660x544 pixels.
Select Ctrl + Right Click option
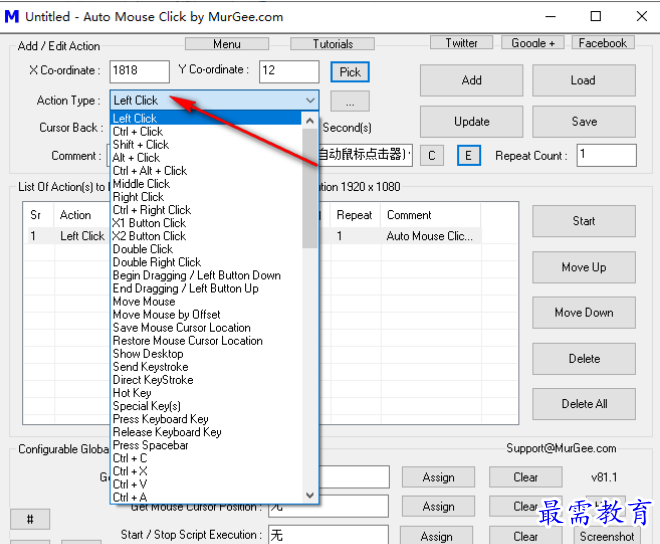[206, 210]
